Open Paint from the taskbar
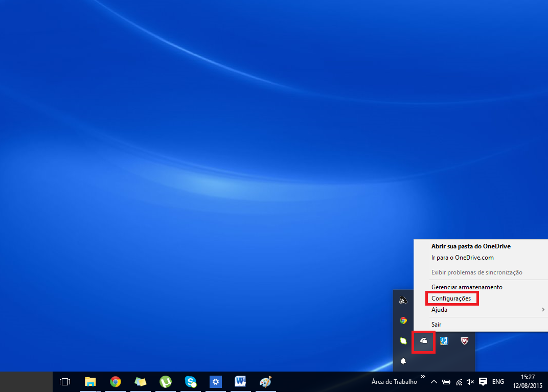The width and height of the screenshot is (548, 392). (265, 381)
